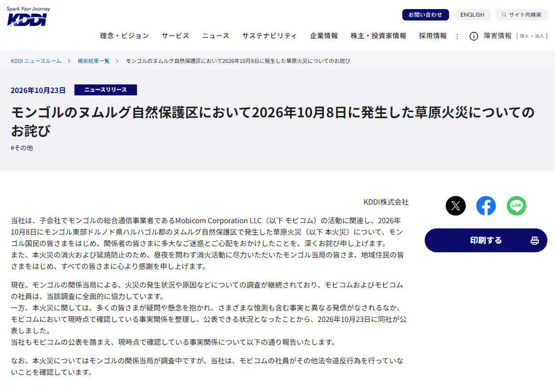This screenshot has width=555, height=392.
Task: Go to 検索結果一覧 breadcrumb
Action: (x=94, y=61)
